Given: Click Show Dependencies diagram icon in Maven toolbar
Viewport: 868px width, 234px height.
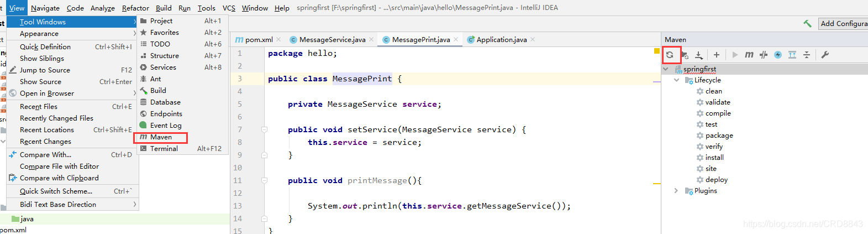Looking at the screenshot, I should pos(792,55).
